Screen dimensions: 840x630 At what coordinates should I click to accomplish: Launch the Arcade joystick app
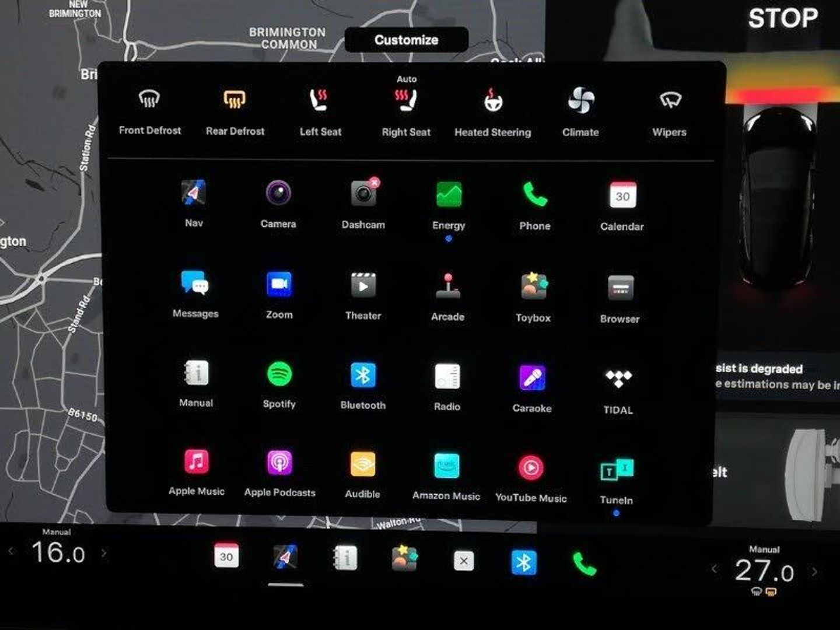tap(447, 286)
